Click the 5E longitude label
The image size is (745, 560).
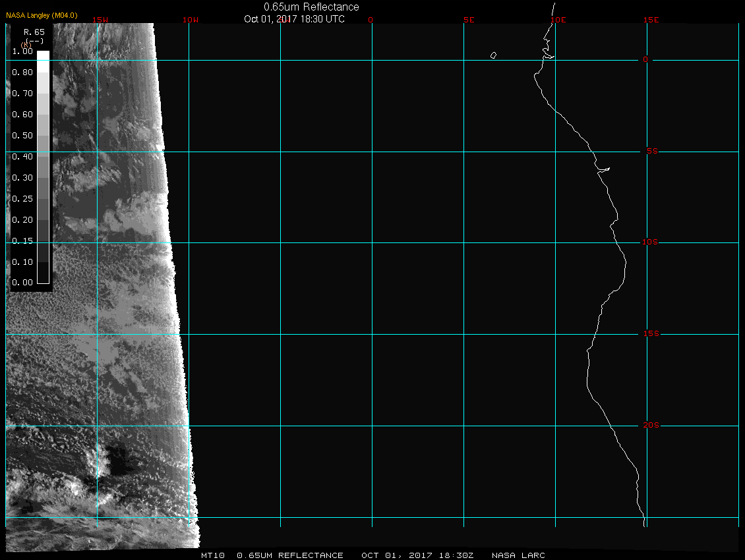click(x=469, y=20)
